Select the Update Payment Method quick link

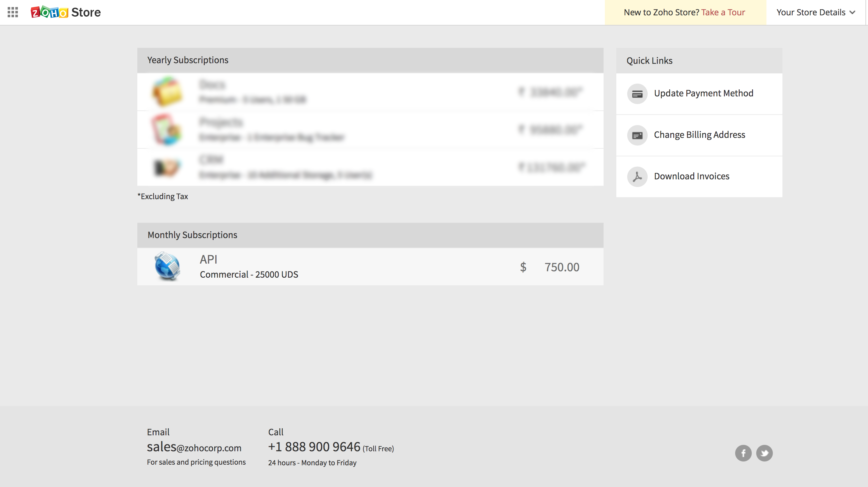[704, 93]
